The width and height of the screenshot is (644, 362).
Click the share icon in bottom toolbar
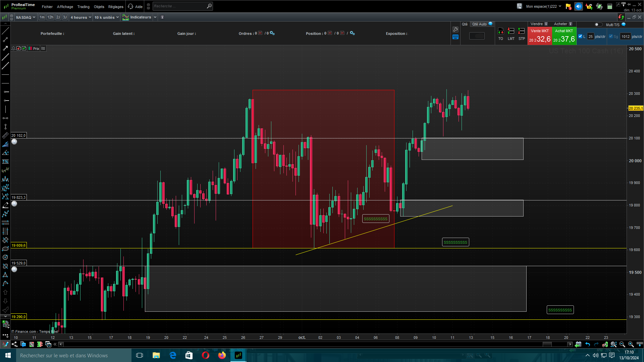tap(14, 344)
